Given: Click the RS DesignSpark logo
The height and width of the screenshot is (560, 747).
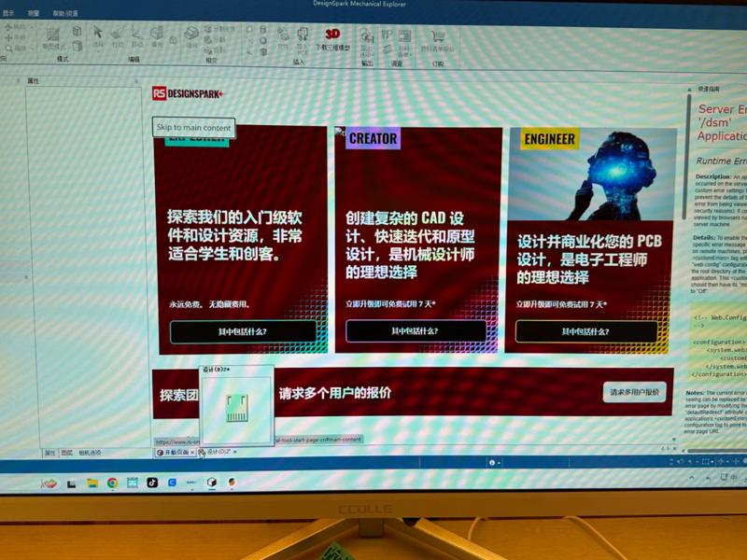Looking at the screenshot, I should [188, 93].
